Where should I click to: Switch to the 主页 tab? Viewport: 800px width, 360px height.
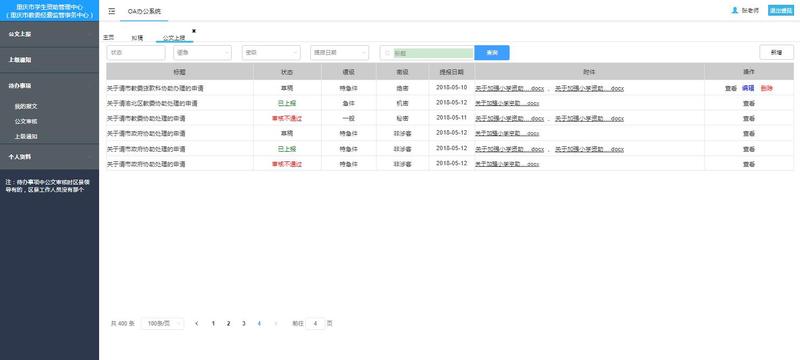pos(108,37)
